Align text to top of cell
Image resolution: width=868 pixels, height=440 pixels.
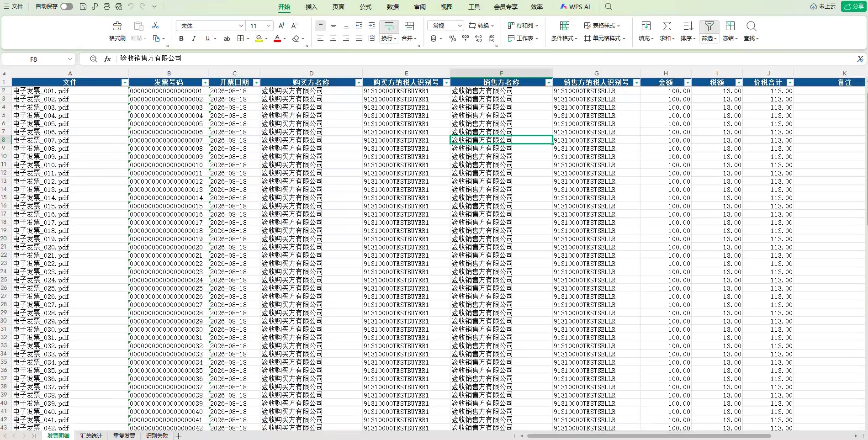321,25
